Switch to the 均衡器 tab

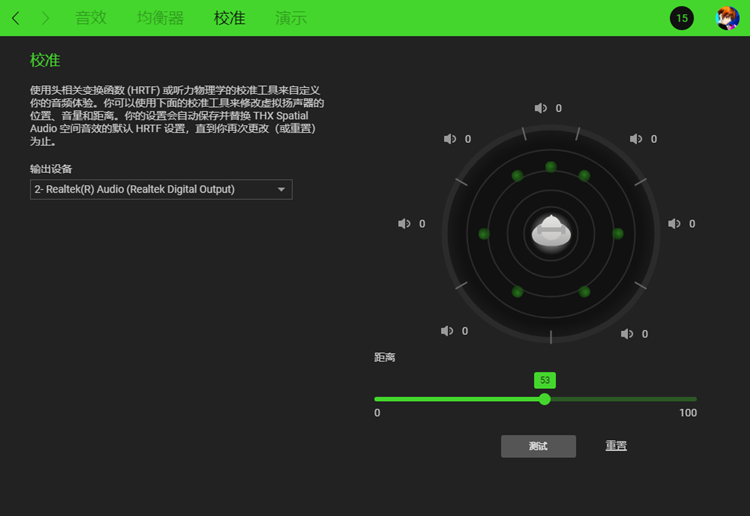click(160, 18)
